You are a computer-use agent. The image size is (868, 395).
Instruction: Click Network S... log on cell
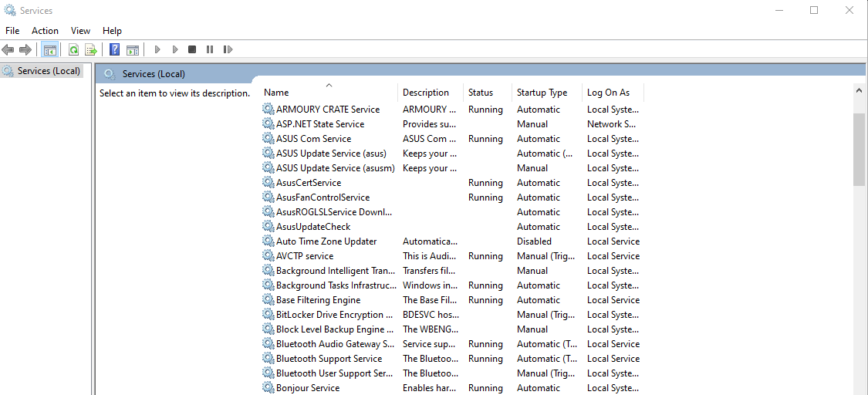tap(612, 124)
